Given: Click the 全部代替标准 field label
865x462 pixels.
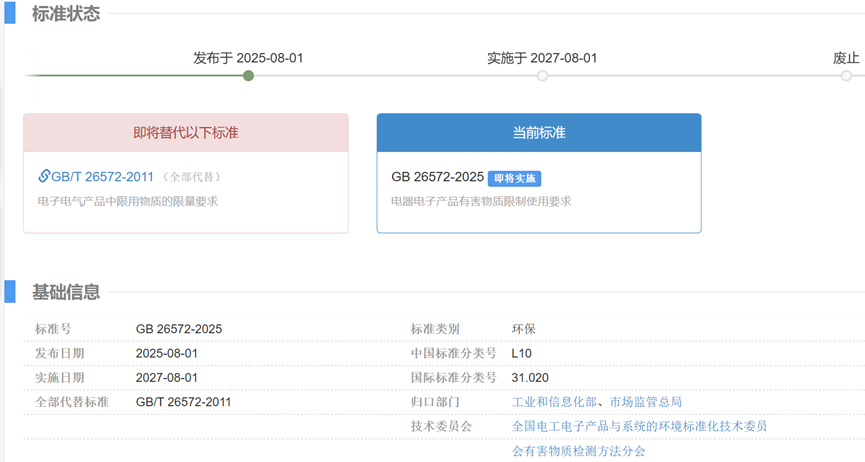Looking at the screenshot, I should click(72, 402).
